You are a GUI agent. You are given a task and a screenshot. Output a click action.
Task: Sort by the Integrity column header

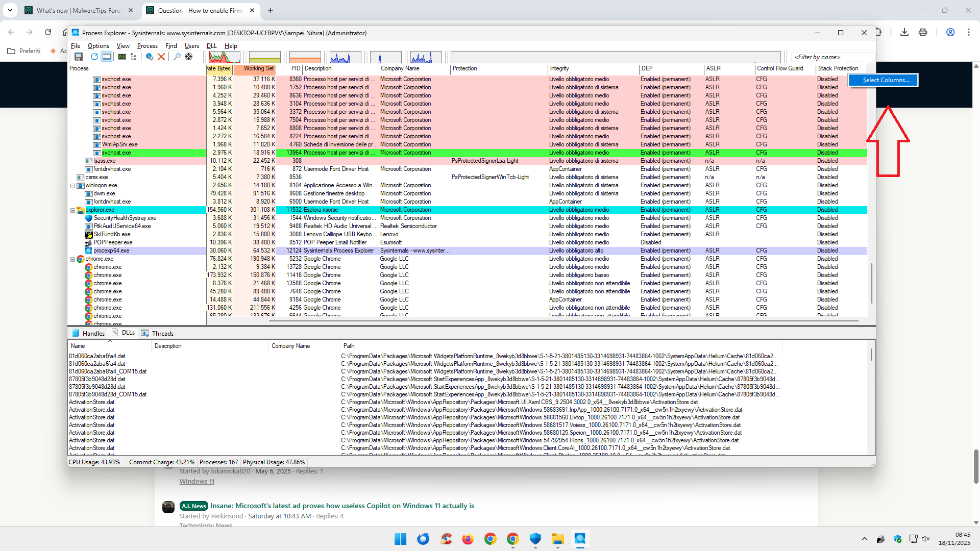click(x=594, y=69)
